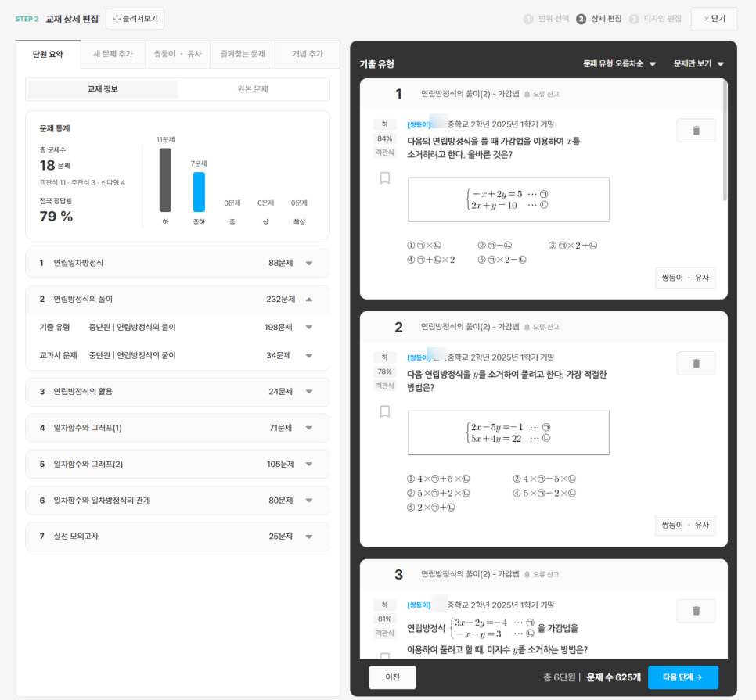Click 문제 수 625개 total text

click(x=614, y=677)
